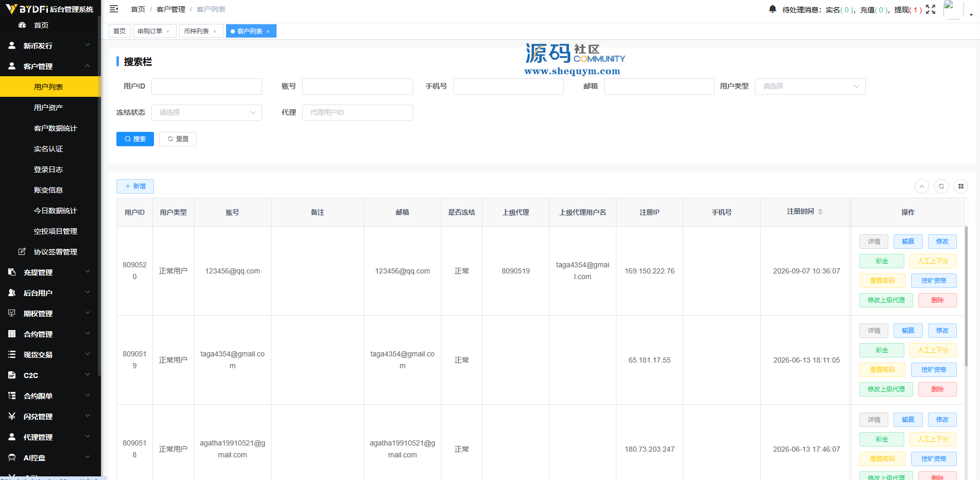Close the 币种列表 tab

click(215, 31)
